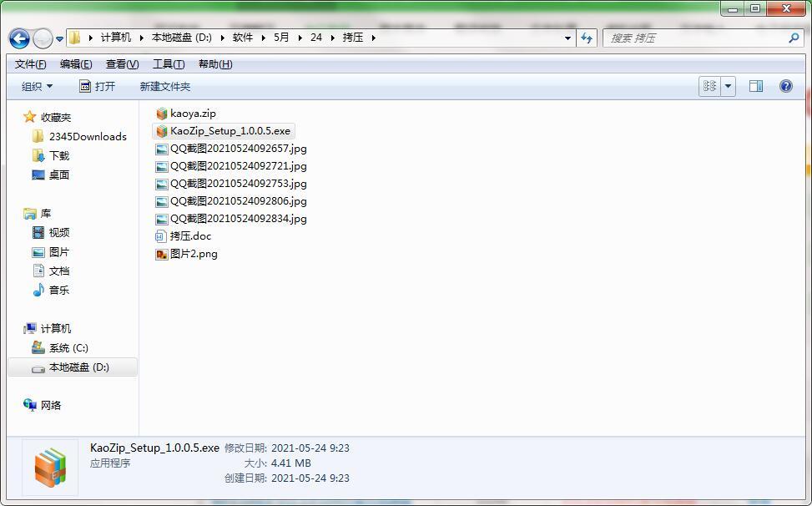Click icon of QQ截图20210524092721.jpg

(162, 167)
